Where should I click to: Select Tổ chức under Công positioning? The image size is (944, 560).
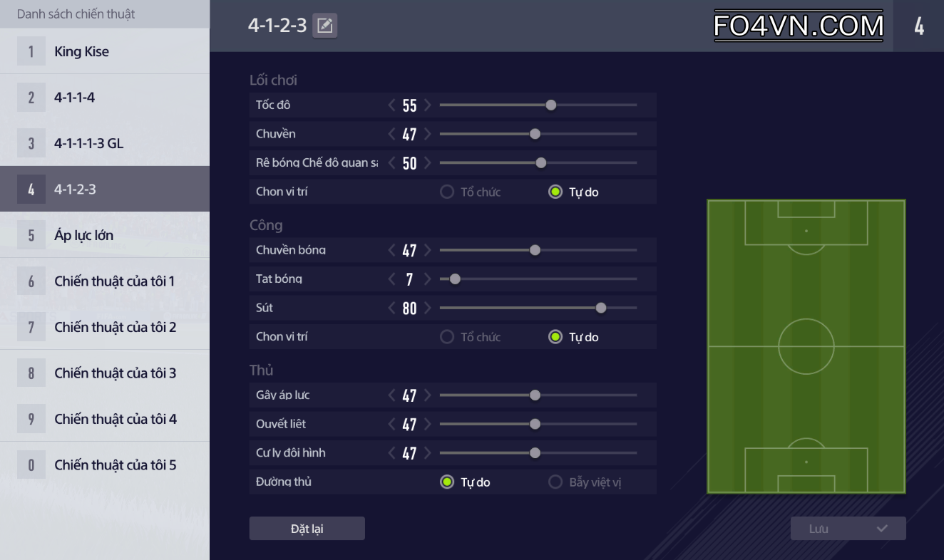448,337
